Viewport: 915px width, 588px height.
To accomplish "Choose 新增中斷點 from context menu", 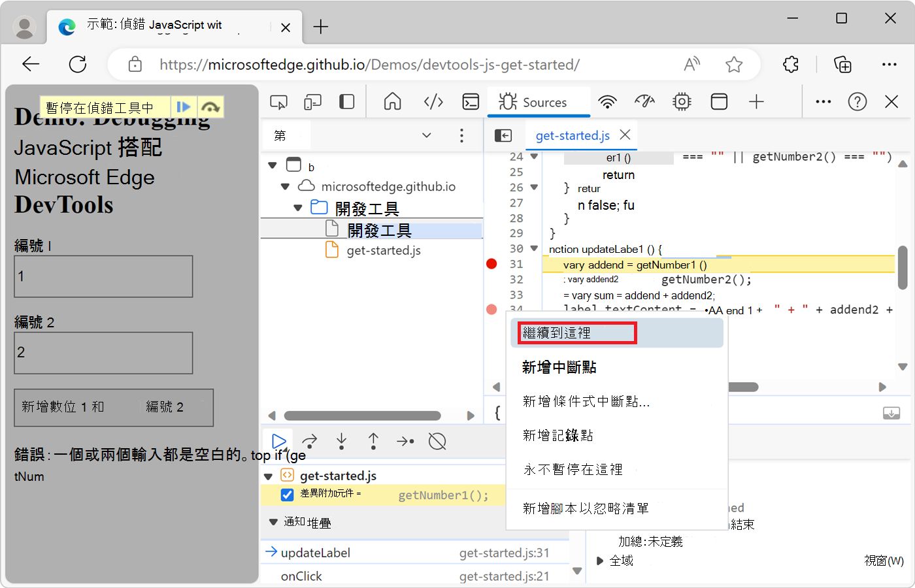I will 617,367.
